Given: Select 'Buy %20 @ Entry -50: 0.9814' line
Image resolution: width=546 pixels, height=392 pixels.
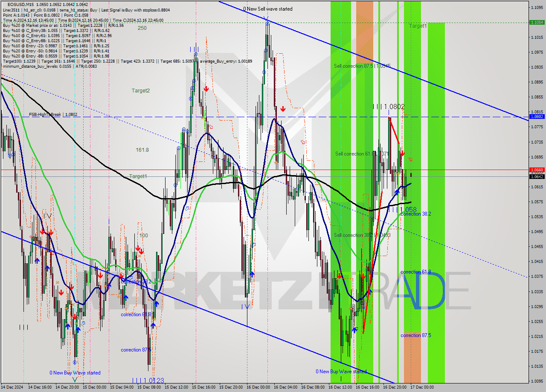Looking at the screenshot, I should pyautogui.click(x=56, y=51).
